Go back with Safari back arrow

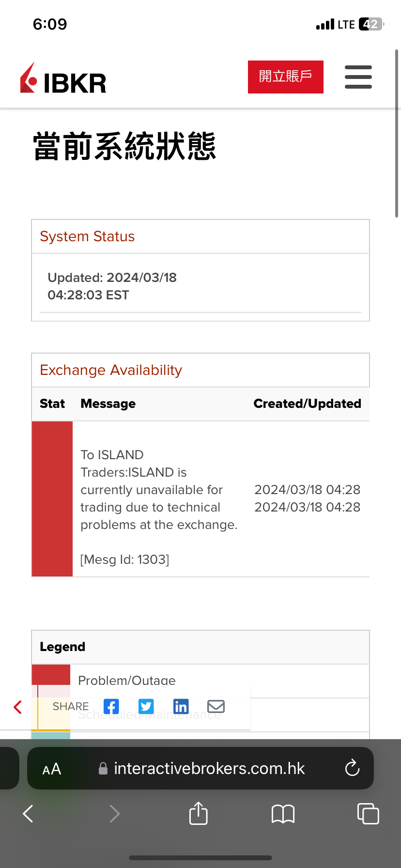pyautogui.click(x=28, y=813)
